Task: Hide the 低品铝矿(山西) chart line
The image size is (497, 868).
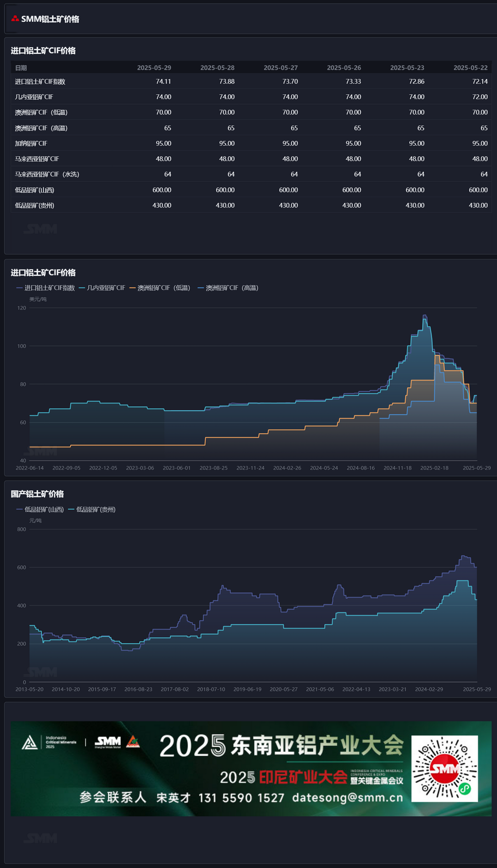Action: pyautogui.click(x=40, y=510)
